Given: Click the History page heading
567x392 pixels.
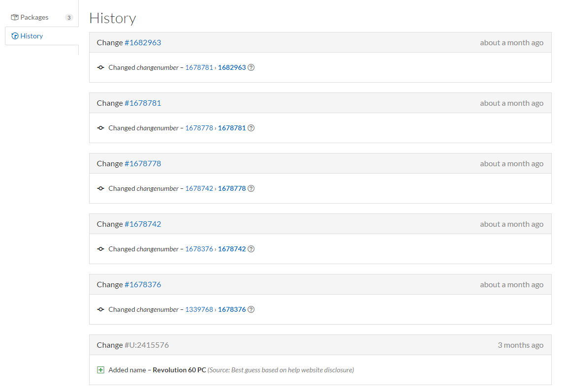Looking at the screenshot, I should (113, 18).
